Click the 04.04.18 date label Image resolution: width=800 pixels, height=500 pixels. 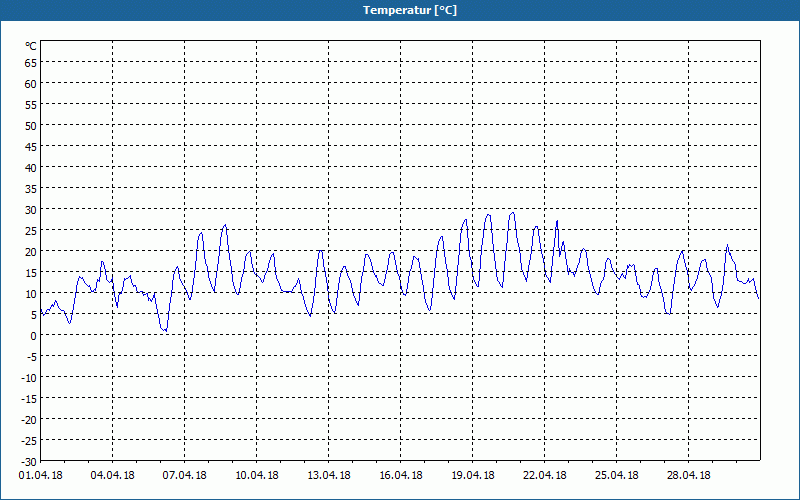coord(113,476)
